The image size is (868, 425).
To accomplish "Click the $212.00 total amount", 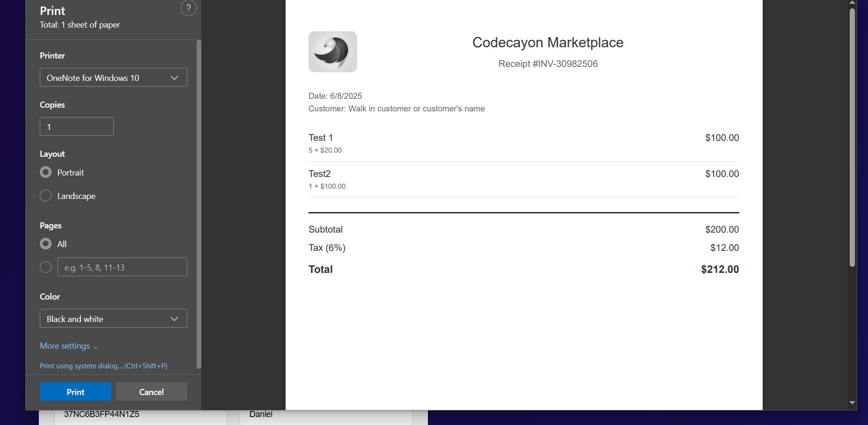I will [720, 269].
